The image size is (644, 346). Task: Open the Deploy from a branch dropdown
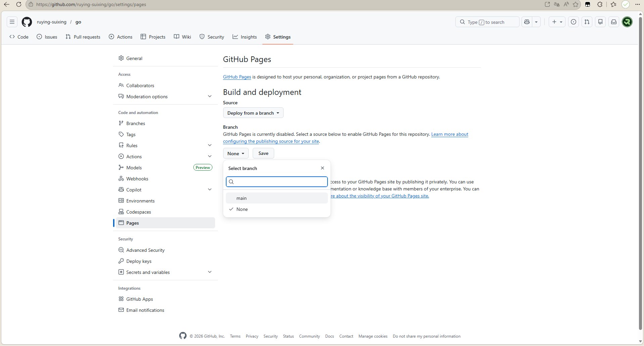tap(253, 113)
